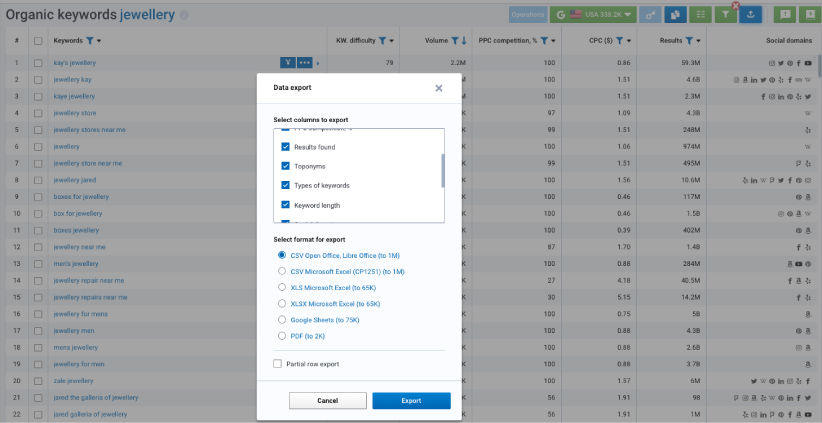Open the column settings grid icon
Image resolution: width=822 pixels, height=423 pixels.
[700, 15]
